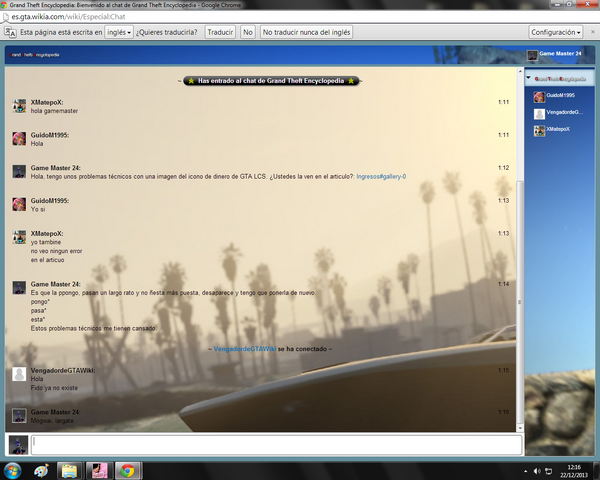Click the 1:14 timestamp
The height and width of the screenshot is (480, 600).
(504, 284)
